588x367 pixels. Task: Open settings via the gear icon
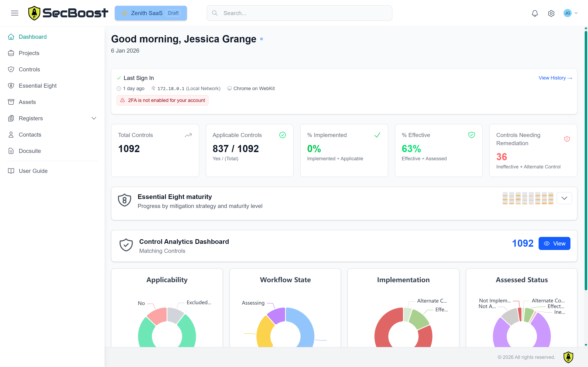pyautogui.click(x=551, y=13)
